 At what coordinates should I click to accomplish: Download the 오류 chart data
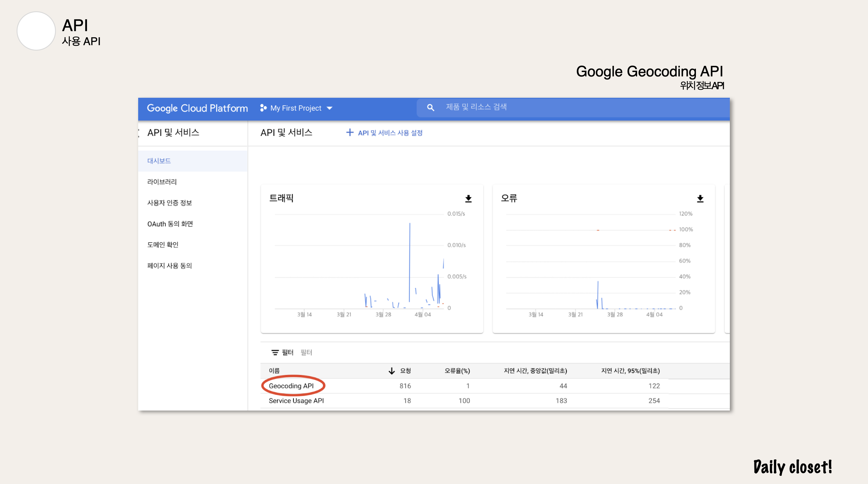700,199
